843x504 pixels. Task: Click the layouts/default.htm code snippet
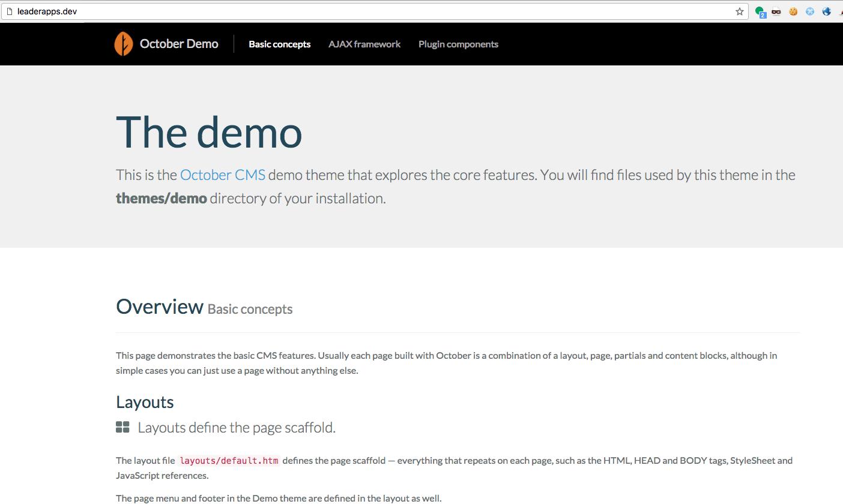pyautogui.click(x=229, y=461)
